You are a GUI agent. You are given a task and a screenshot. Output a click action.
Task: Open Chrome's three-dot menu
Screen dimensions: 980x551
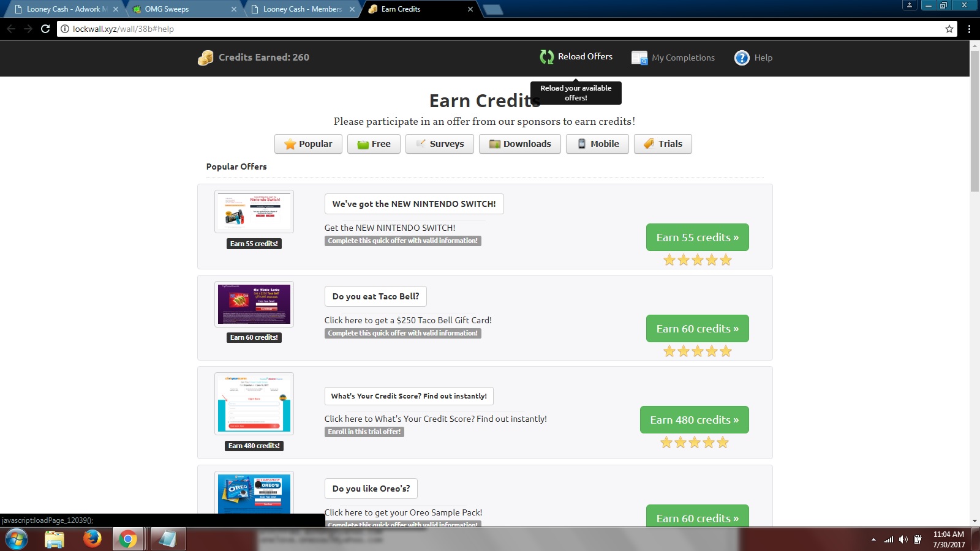[969, 29]
